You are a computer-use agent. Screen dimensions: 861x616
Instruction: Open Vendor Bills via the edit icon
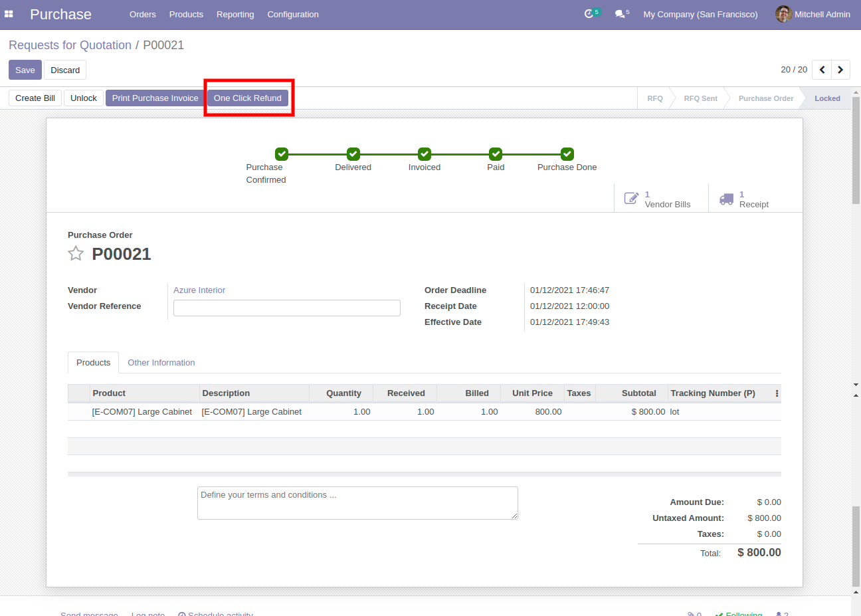coord(631,199)
